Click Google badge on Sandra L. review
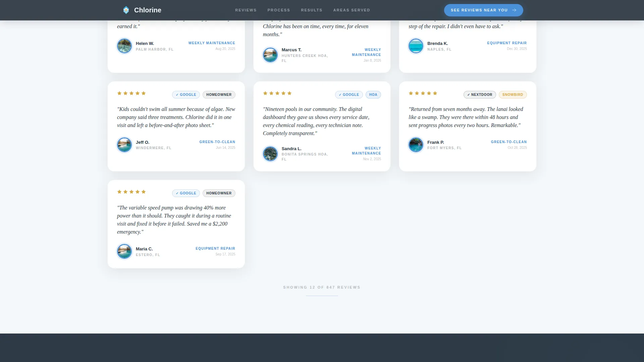 pyautogui.click(x=349, y=95)
